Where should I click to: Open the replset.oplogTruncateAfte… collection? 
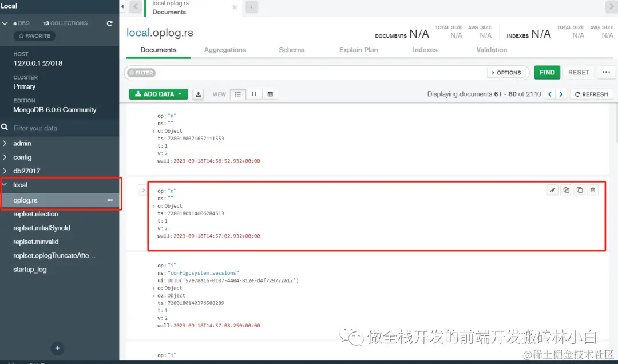pos(54,256)
